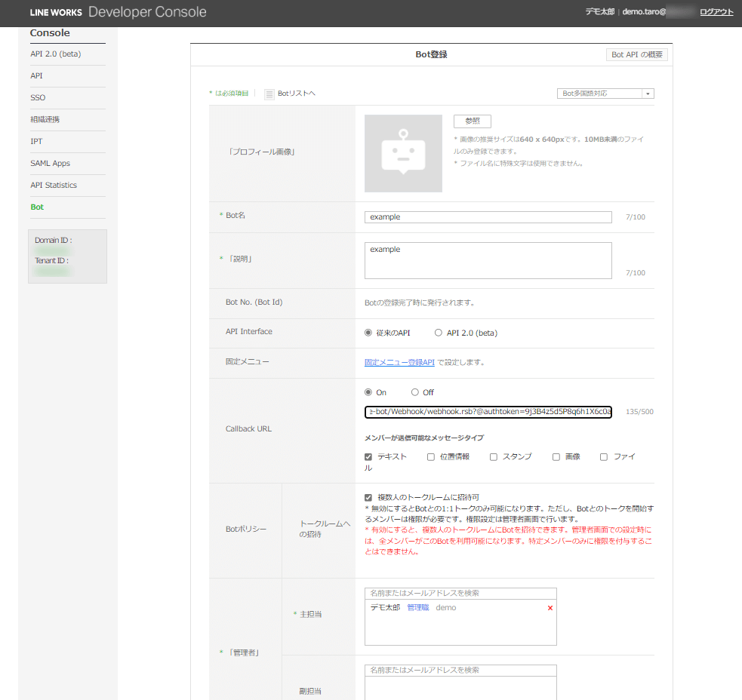Remove デモ太郎 with the red X

click(550, 608)
